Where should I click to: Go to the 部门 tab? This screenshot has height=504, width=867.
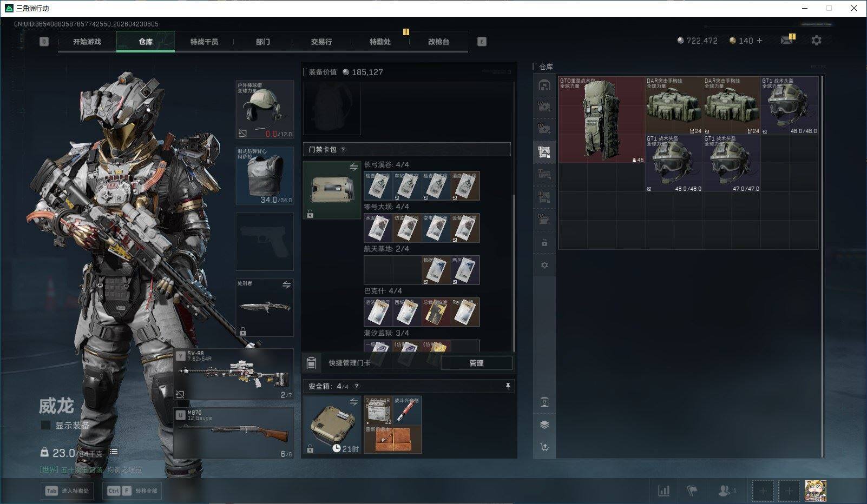tap(263, 42)
